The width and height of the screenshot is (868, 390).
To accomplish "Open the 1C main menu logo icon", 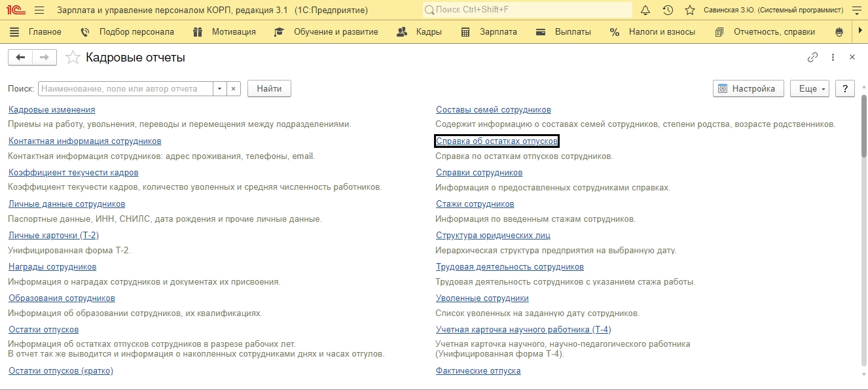I will point(14,10).
